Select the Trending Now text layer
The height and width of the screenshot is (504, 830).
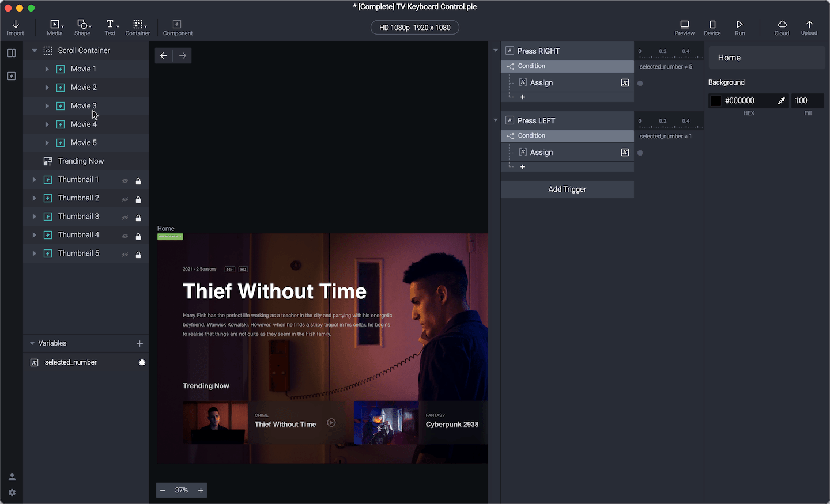[x=86, y=161]
